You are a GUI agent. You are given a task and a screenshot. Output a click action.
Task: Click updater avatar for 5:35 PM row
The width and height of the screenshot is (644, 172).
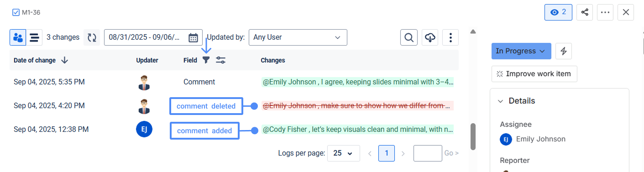point(144,82)
